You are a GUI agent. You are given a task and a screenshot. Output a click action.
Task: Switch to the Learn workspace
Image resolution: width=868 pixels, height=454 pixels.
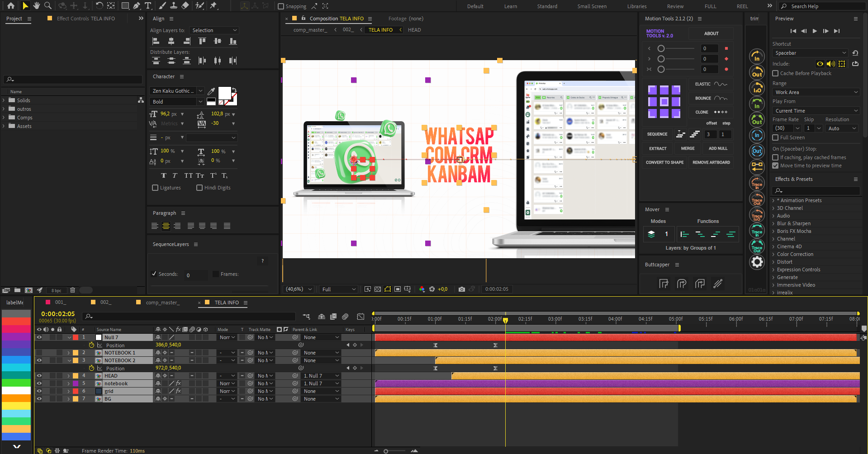point(511,6)
